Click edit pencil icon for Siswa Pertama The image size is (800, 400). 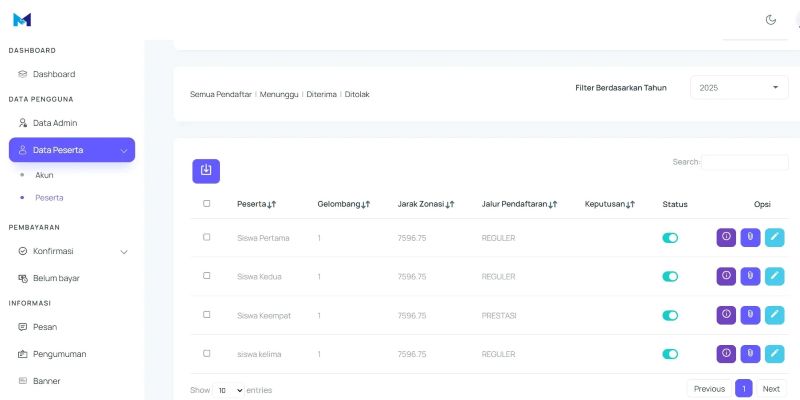(x=775, y=237)
